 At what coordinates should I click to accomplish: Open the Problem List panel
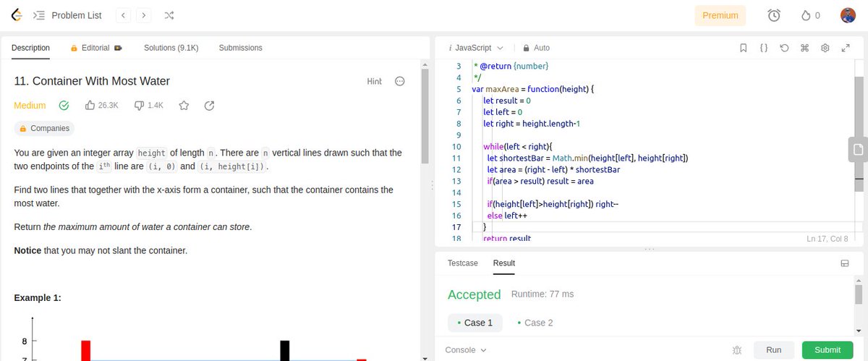point(68,15)
